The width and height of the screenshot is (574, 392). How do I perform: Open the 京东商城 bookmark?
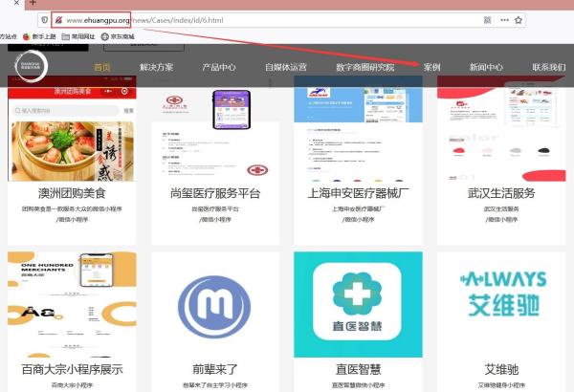118,36
